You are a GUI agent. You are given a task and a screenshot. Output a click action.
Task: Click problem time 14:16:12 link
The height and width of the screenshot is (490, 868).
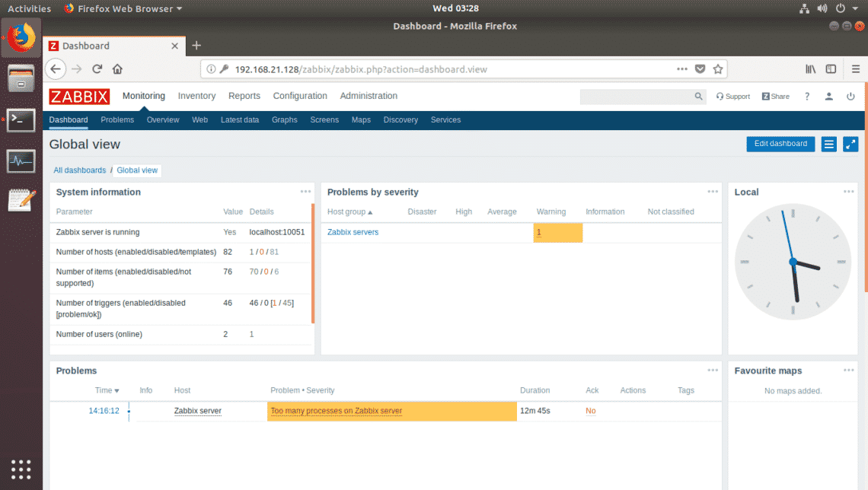click(104, 411)
